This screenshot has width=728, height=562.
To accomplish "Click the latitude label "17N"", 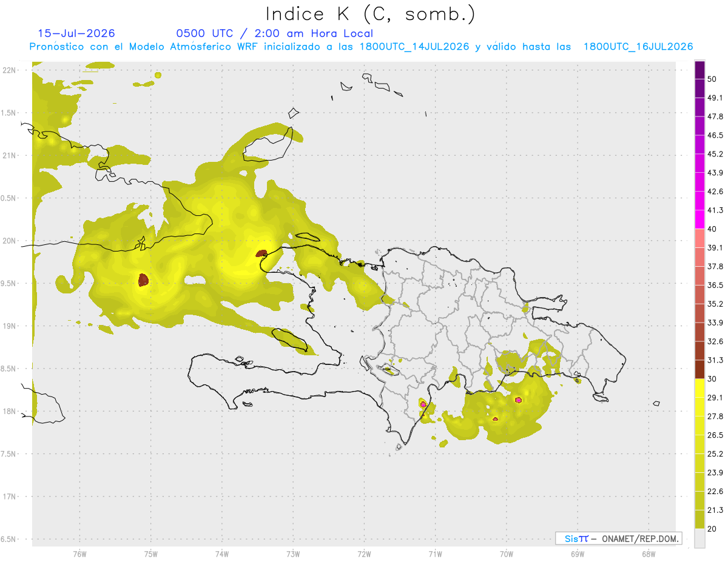I will point(10,497).
